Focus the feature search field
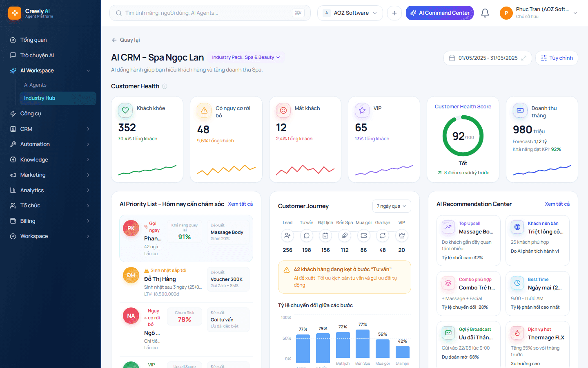588x368 pixels. [x=210, y=13]
